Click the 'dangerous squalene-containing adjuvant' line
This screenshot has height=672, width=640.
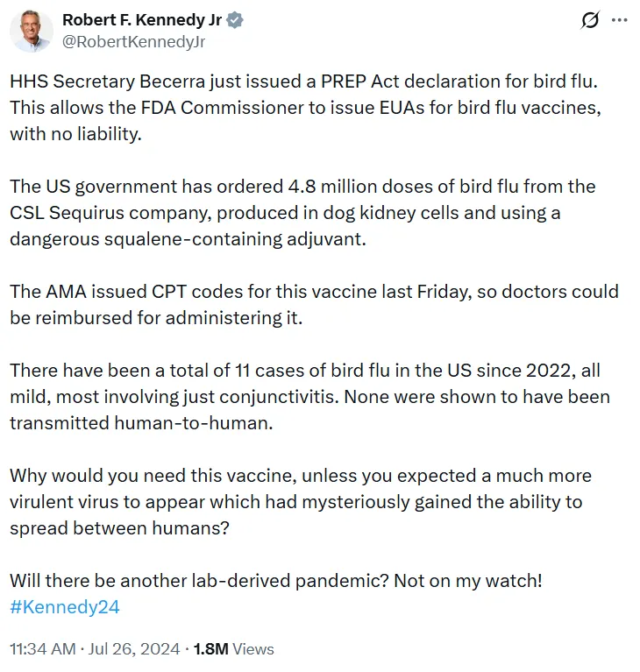pos(188,239)
